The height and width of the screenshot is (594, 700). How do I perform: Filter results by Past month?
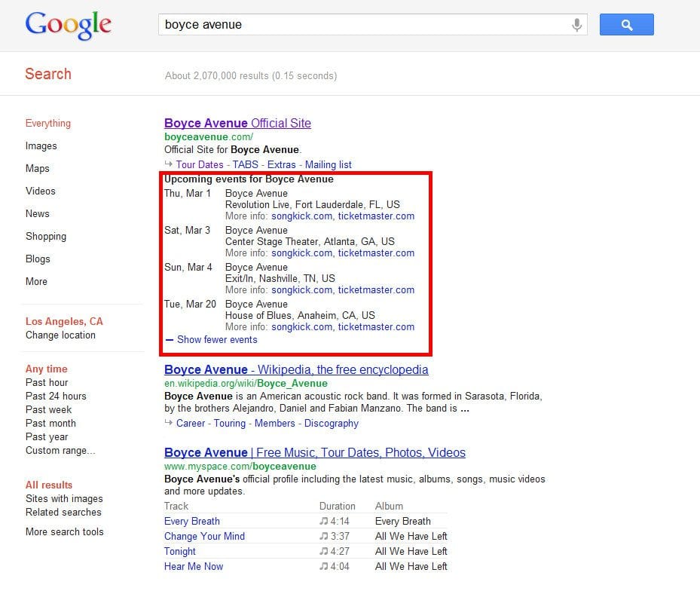coord(50,423)
